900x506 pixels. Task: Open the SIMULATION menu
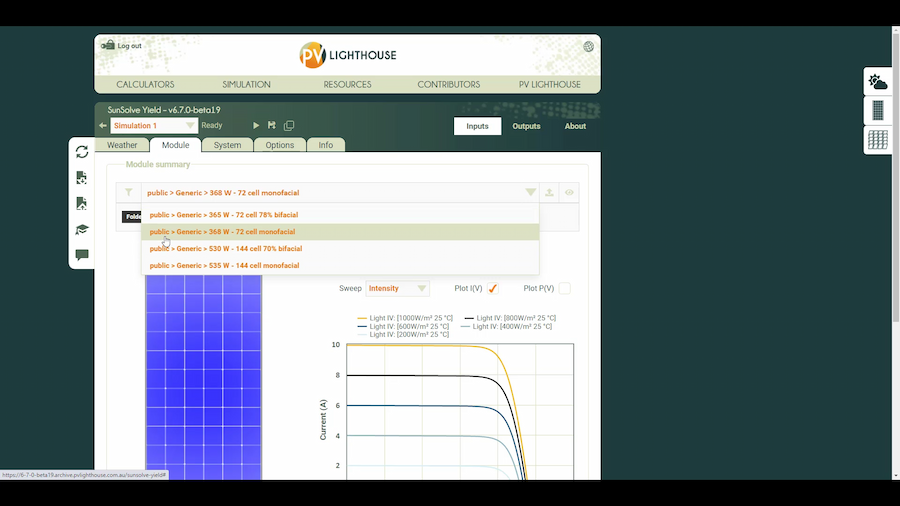click(246, 84)
